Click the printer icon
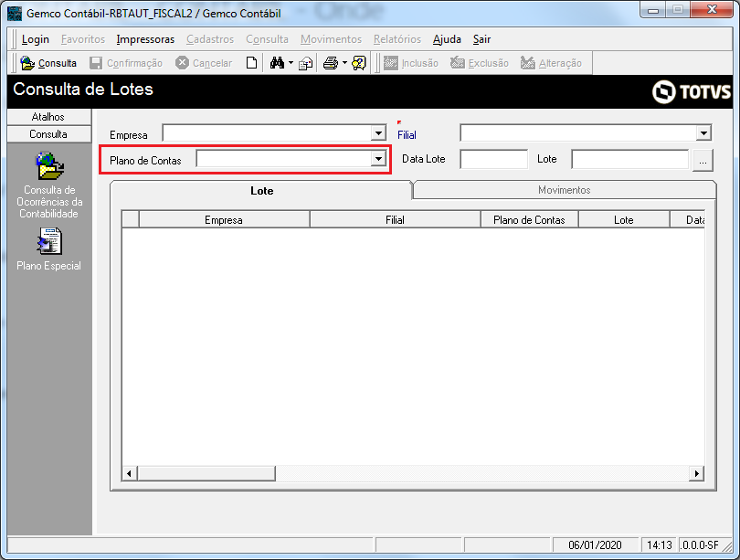Viewport: 740px width, 560px height. 331,63
